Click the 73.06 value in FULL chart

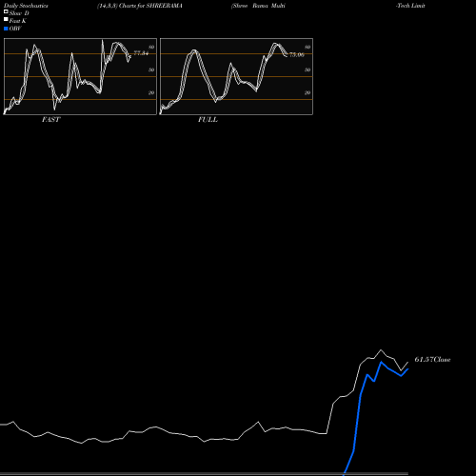tap(297, 55)
